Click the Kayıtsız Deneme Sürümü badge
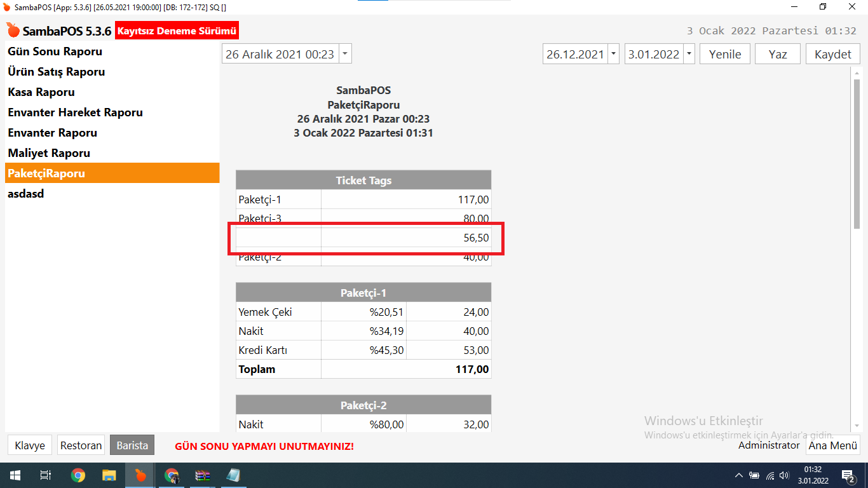 pos(177,30)
